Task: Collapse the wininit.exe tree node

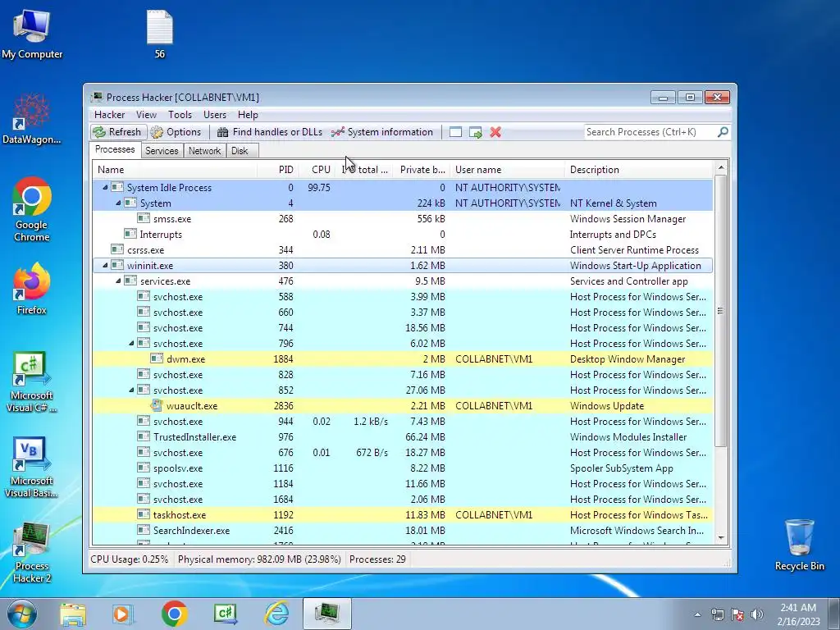Action: (x=105, y=265)
